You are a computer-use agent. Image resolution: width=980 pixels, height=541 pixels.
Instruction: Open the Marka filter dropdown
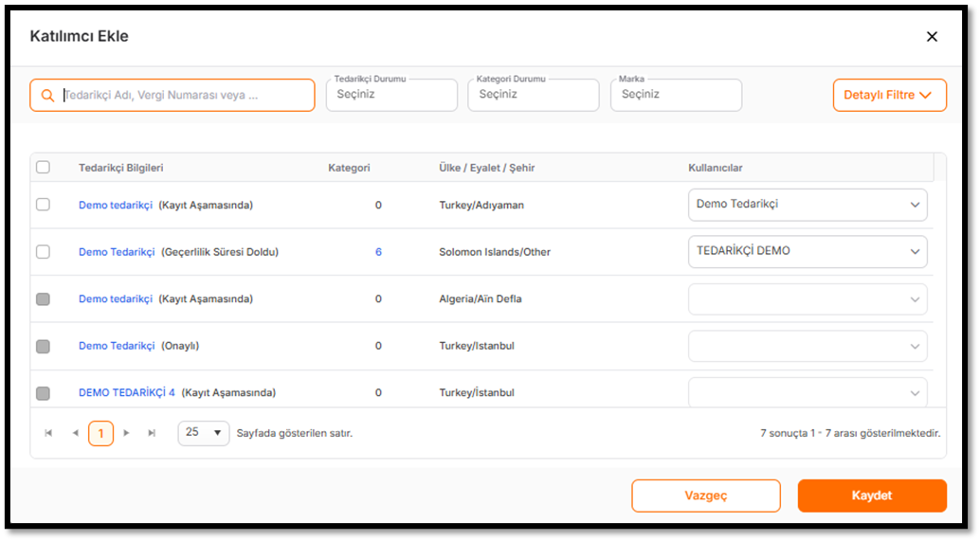point(676,95)
